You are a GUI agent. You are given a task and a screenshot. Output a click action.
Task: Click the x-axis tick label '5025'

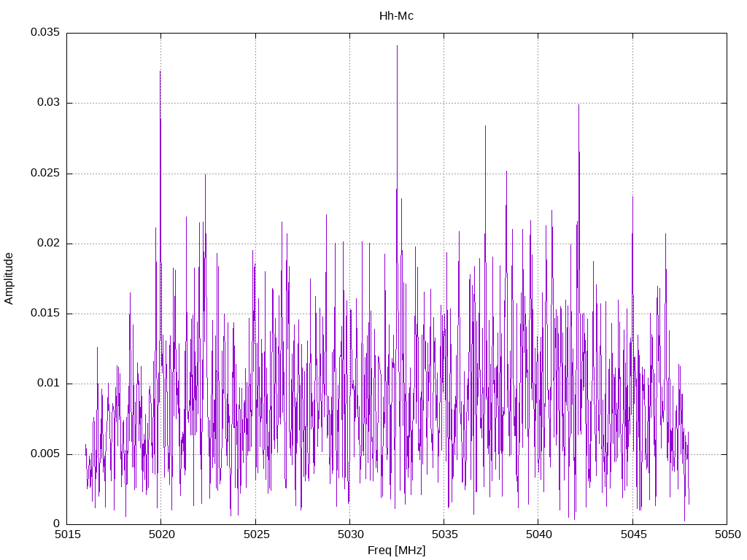256,534
